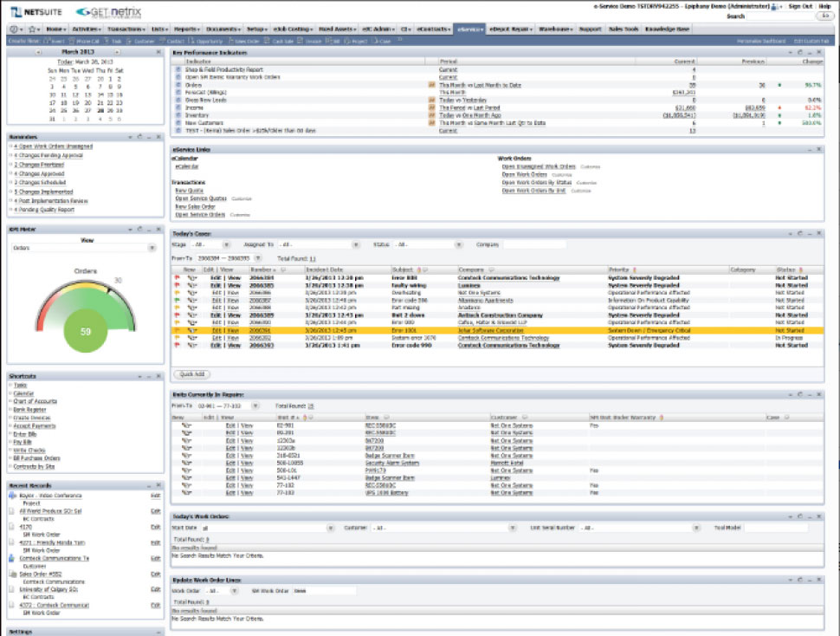
Task: Refresh the Today's Work Orders portlet
Action: (800, 516)
